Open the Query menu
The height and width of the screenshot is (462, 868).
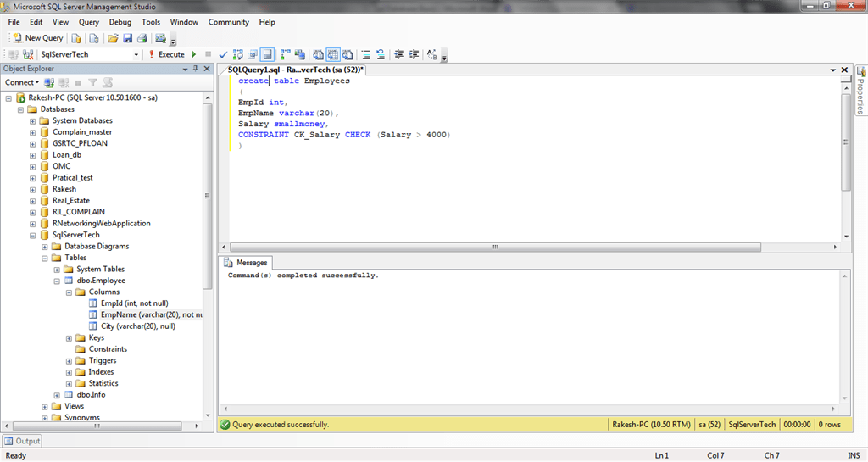[88, 22]
